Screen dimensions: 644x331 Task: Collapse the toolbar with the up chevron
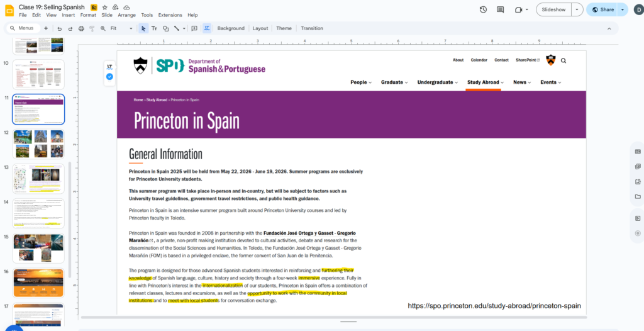[608, 28]
